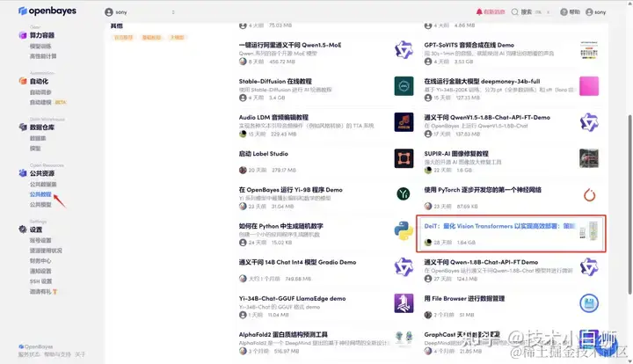Viewport: 633px width, 364px height.
Task: Open the 自动化 section icon
Action: pyautogui.click(x=23, y=81)
